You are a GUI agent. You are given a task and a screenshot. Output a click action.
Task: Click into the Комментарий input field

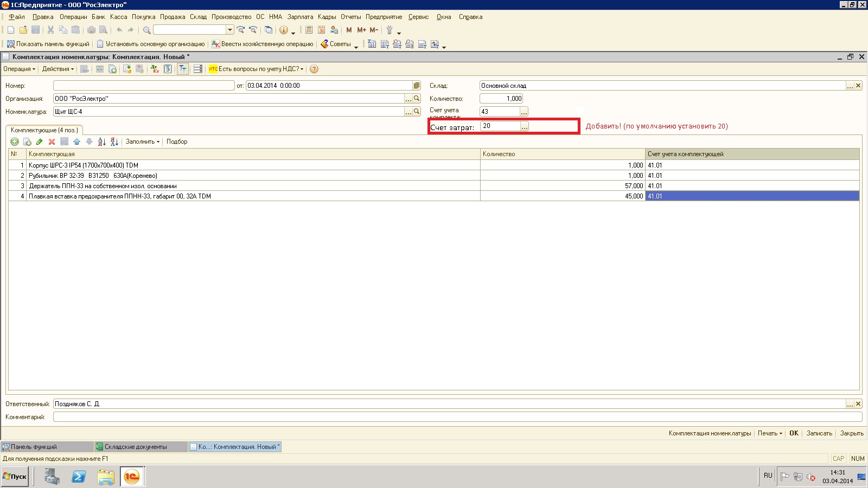[457, 417]
